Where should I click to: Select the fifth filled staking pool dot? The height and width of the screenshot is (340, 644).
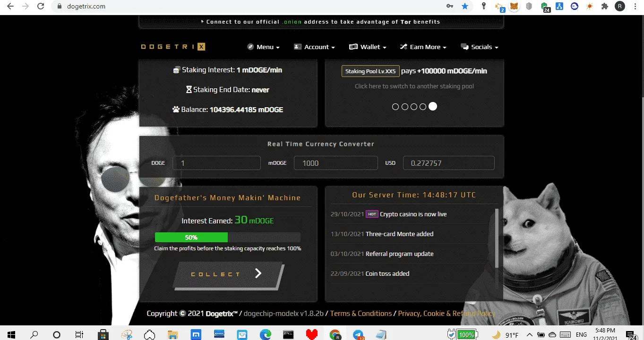pyautogui.click(x=433, y=106)
